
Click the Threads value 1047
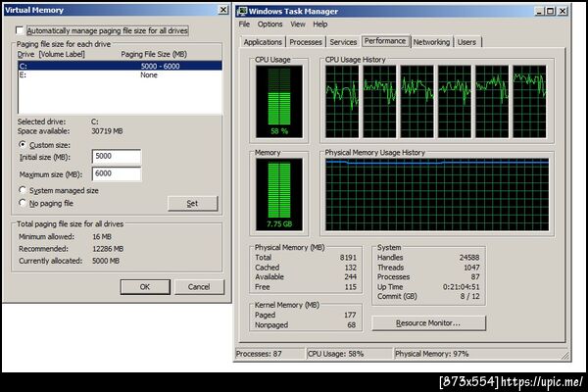[x=471, y=268]
